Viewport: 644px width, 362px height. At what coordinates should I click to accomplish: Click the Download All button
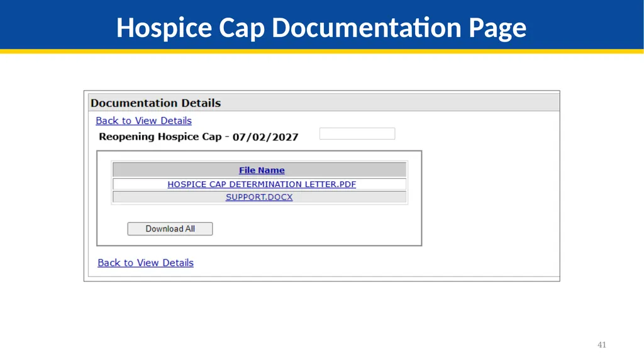coord(170,229)
